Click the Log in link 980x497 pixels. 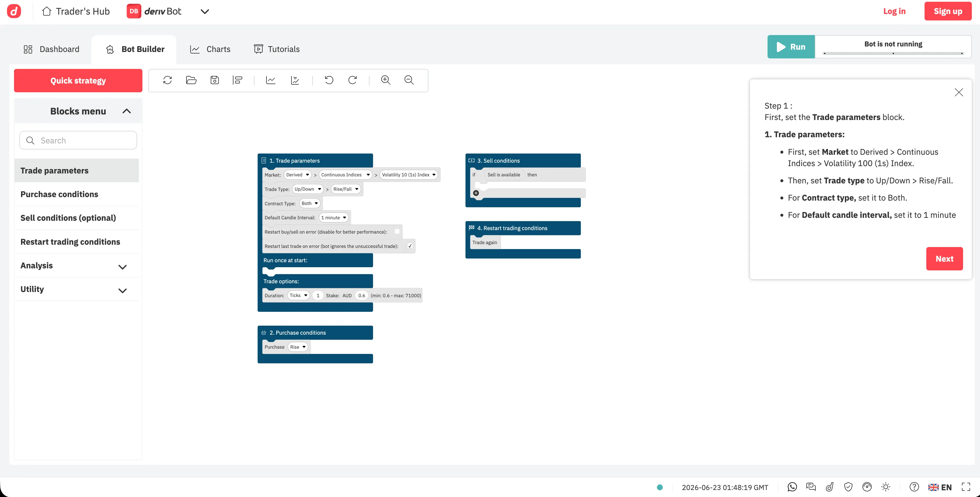(894, 11)
